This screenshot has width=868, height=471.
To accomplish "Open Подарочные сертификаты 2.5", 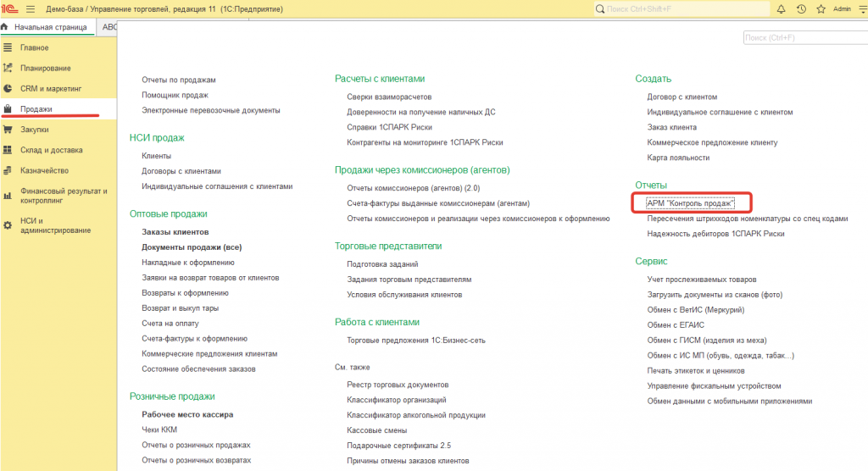I will pos(399,446).
